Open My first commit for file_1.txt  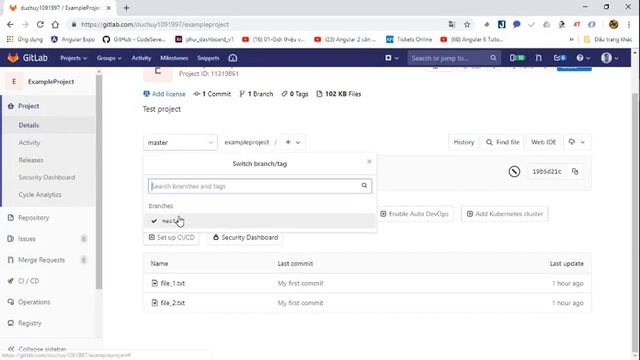coord(300,283)
